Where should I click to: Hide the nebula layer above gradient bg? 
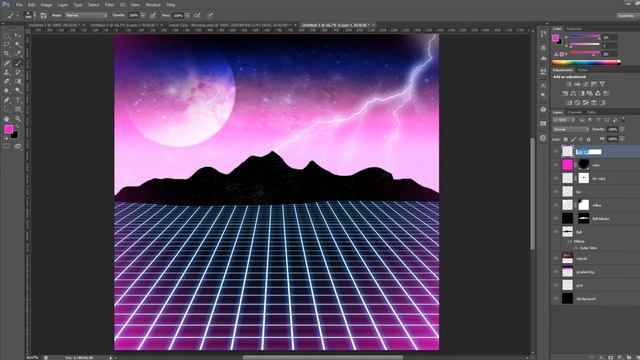tap(556, 258)
